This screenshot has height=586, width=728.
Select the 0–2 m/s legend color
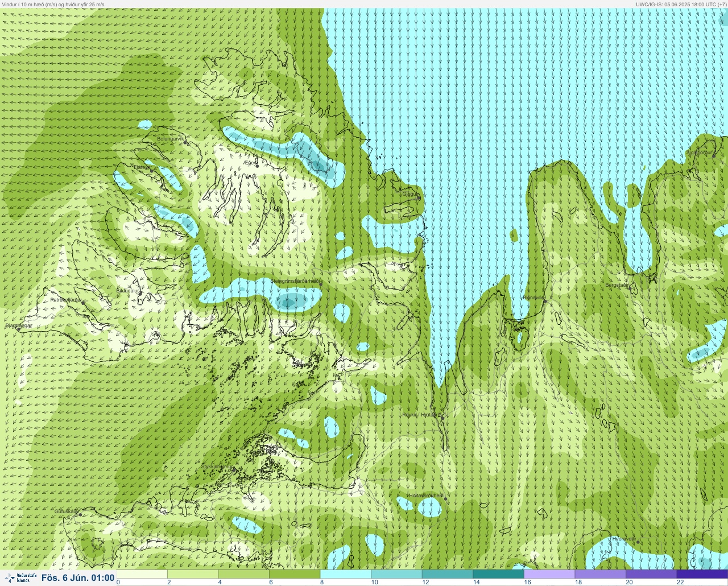tap(142, 574)
